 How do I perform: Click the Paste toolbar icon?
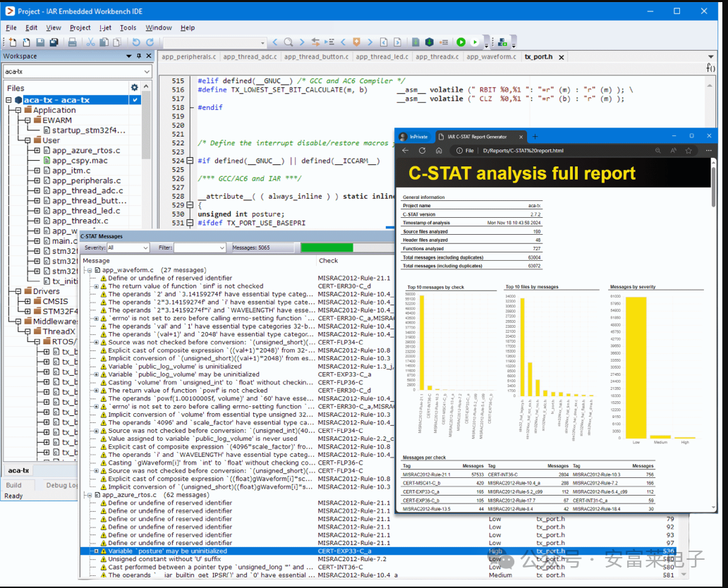(117, 42)
